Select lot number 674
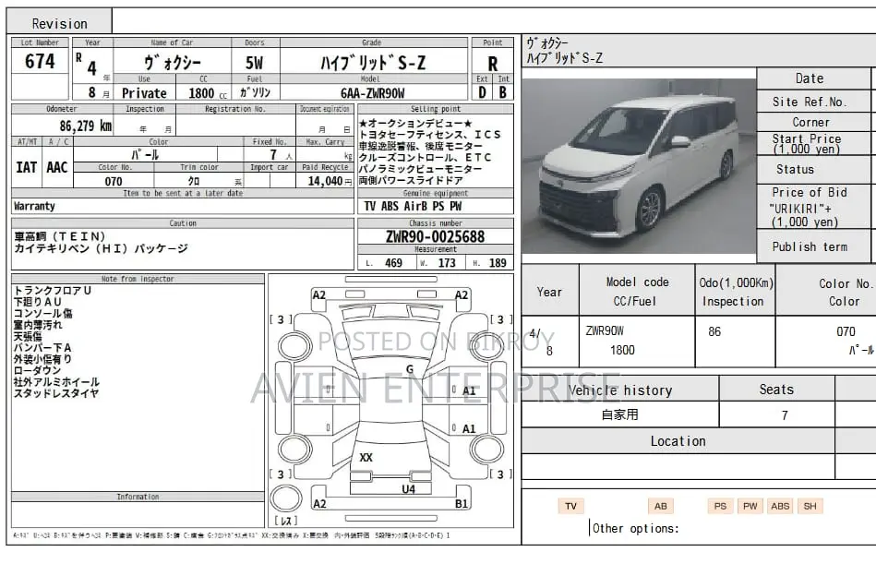This screenshot has width=876, height=588. tap(40, 61)
